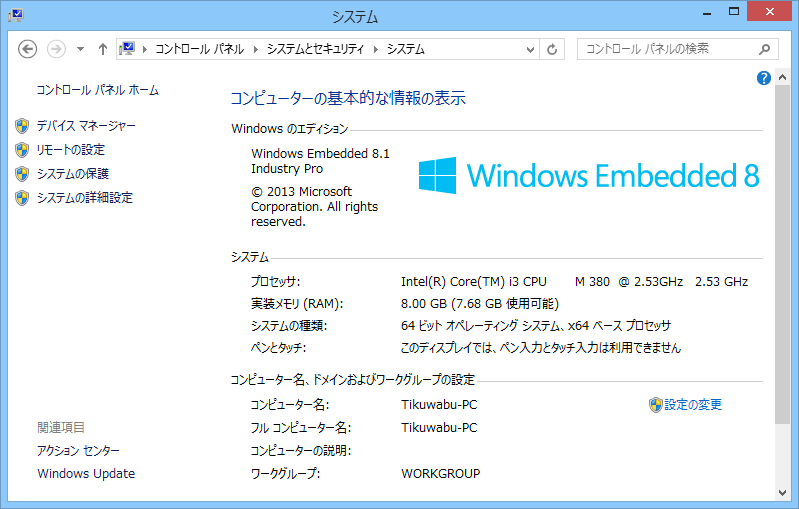Open the address bar history dropdown
Screen dimensions: 799x509
530,49
